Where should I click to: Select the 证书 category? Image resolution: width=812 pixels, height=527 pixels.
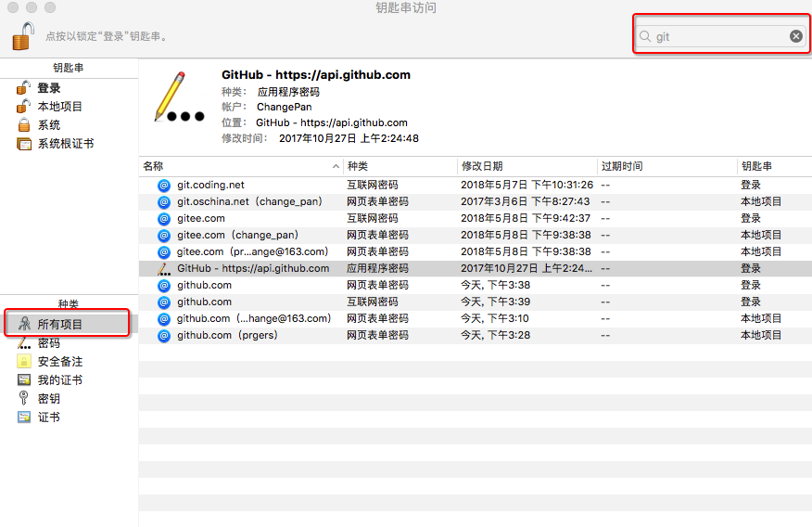tap(69, 418)
